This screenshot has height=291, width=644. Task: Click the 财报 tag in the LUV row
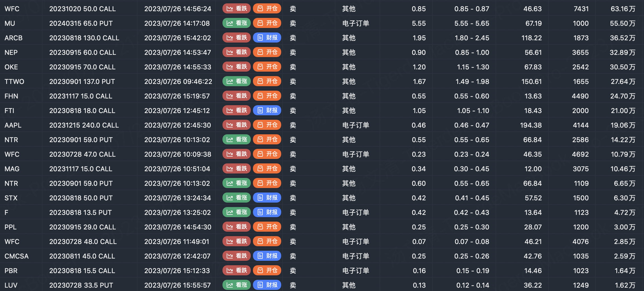[x=267, y=285]
